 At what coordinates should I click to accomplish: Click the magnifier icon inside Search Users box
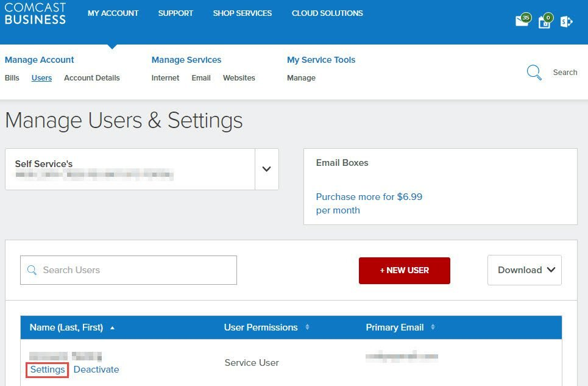(x=32, y=270)
